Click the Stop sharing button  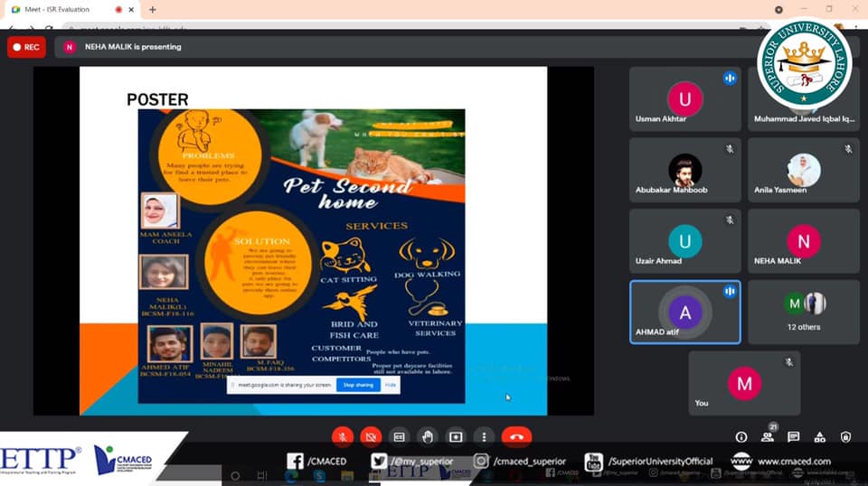[x=358, y=385]
